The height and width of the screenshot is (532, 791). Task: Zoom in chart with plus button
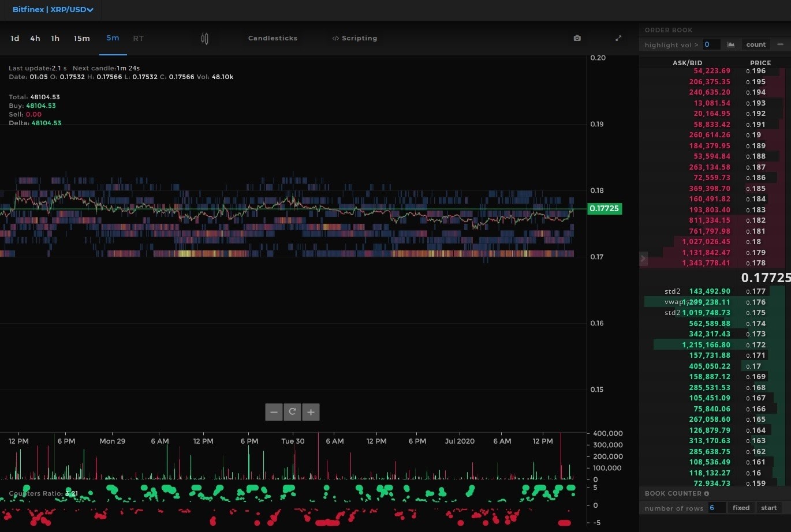[x=311, y=412]
